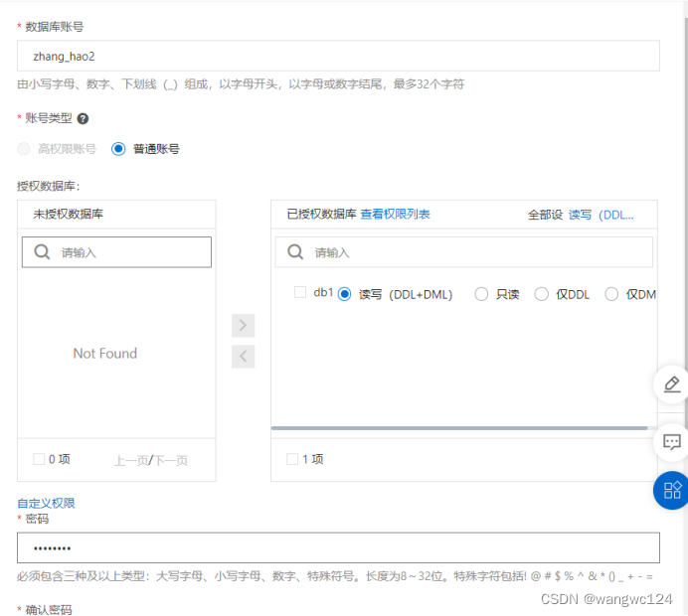The width and height of the screenshot is (688, 616).
Task: Click the search magnifier in unauthorized databases
Action: click(42, 252)
